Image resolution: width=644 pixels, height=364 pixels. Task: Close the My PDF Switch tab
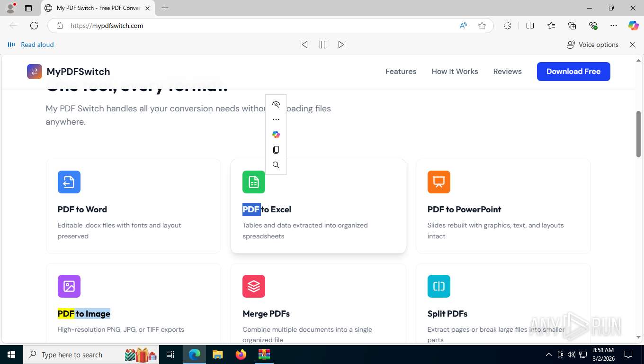tap(147, 8)
